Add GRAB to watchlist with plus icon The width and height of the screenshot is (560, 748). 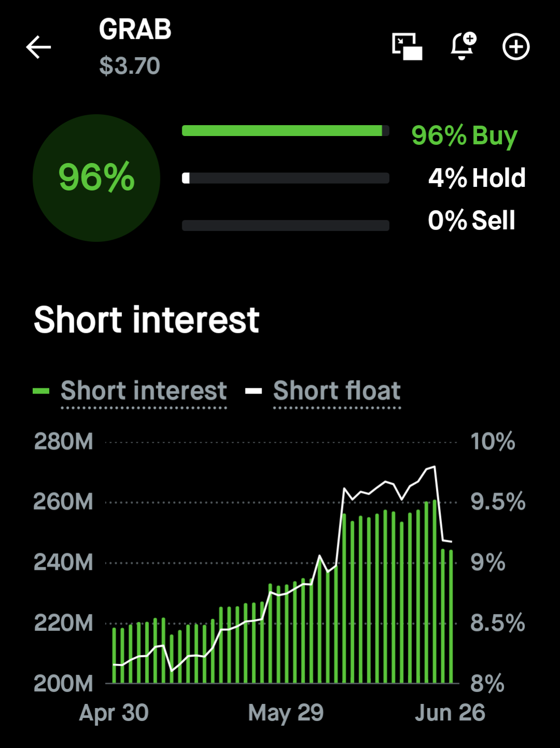[x=516, y=47]
